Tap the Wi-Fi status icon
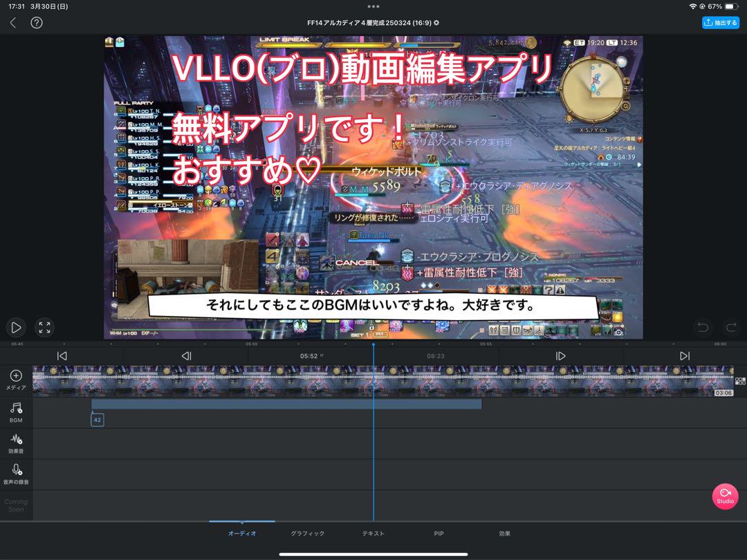Image resolution: width=747 pixels, height=560 pixels. click(x=692, y=7)
